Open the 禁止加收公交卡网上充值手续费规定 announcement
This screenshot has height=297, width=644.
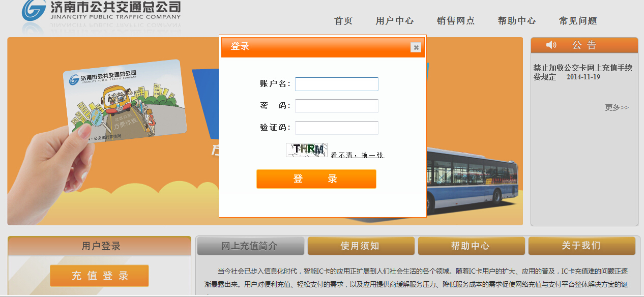[582, 72]
